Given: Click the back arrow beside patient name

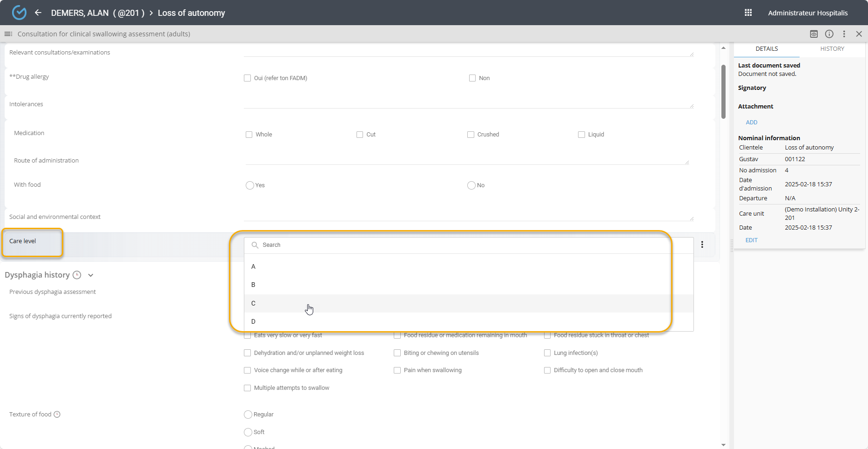Looking at the screenshot, I should (38, 13).
